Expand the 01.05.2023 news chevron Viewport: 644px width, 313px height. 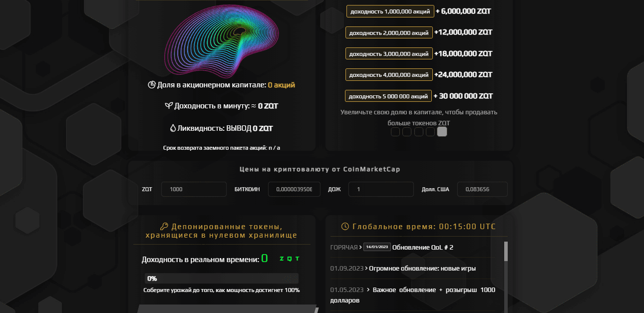(368, 290)
